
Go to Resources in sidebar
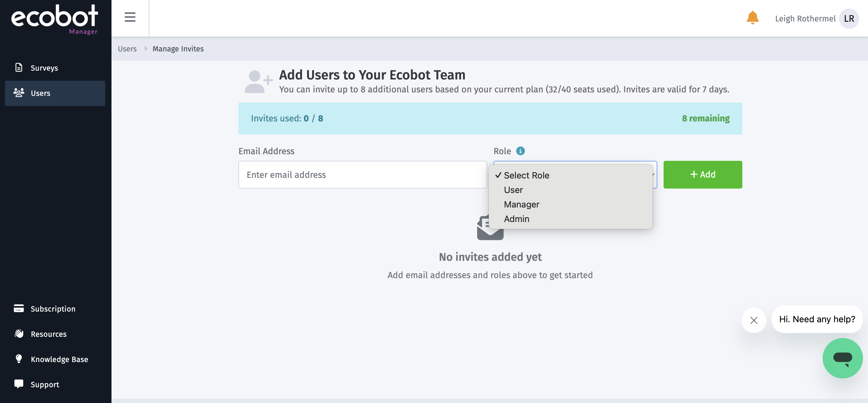click(x=49, y=334)
